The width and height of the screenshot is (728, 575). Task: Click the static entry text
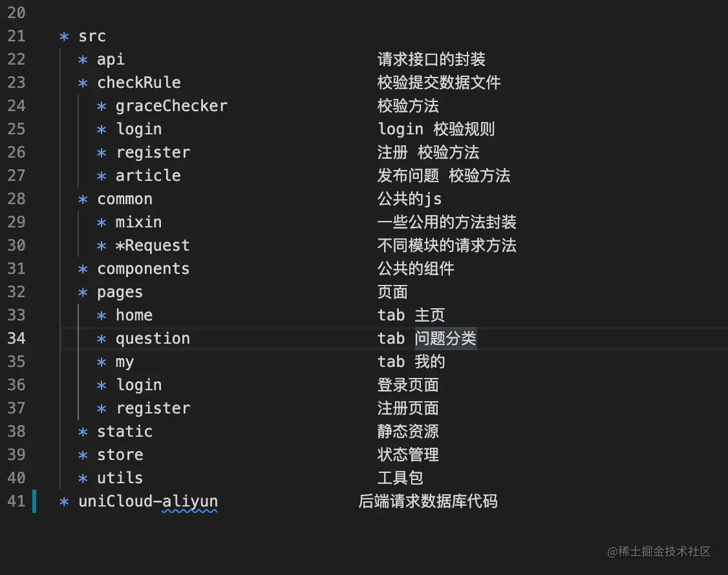(125, 432)
